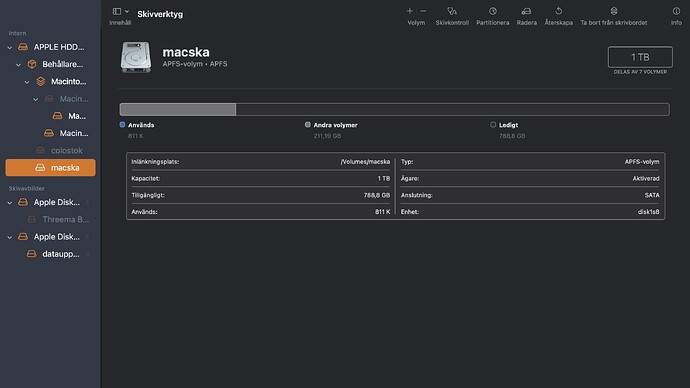
Task: Select the Återskapa restore icon
Action: pos(558,11)
